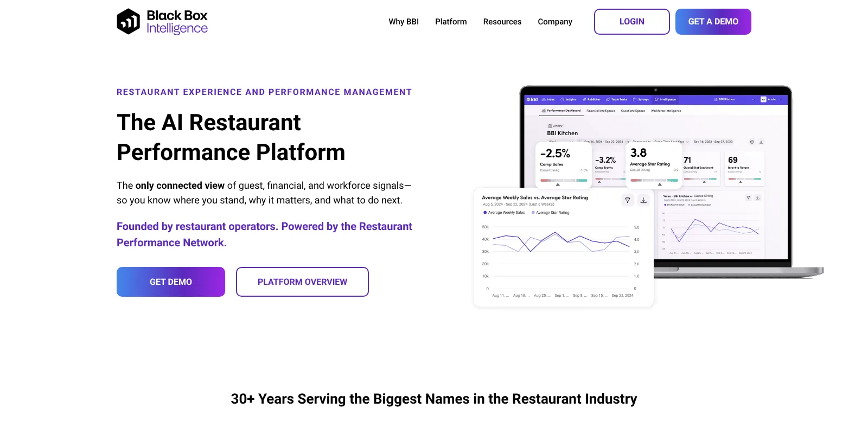
Task: Click the Average Star Rating legend item
Action: [550, 213]
